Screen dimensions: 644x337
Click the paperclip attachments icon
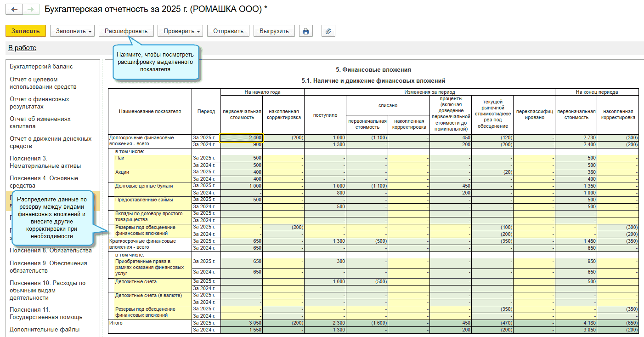[x=328, y=31]
